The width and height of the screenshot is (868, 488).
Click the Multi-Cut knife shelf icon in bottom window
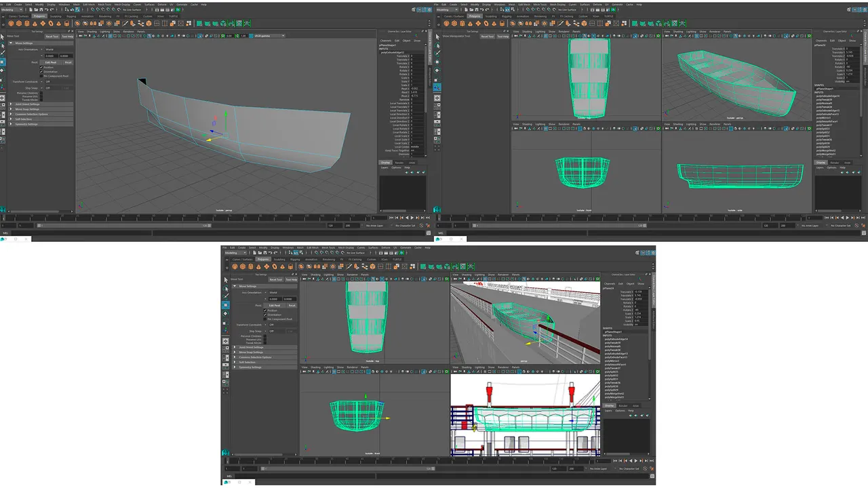[x=349, y=266]
